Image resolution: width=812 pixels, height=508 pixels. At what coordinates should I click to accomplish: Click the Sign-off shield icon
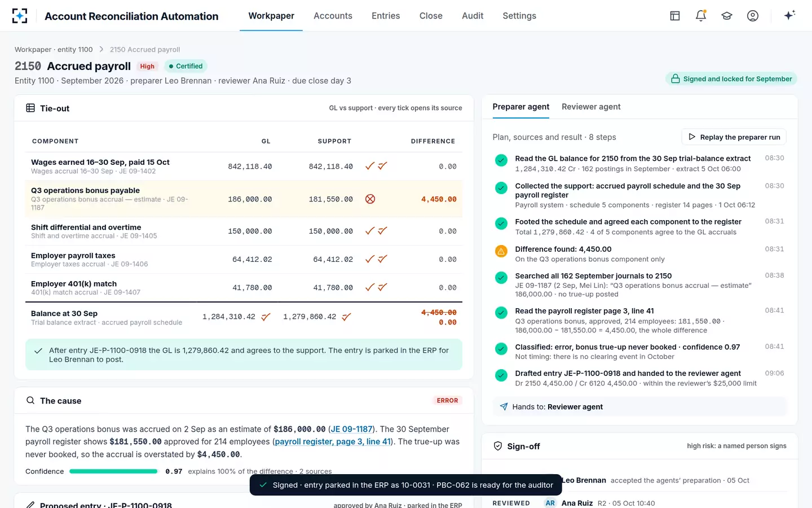[498, 446]
